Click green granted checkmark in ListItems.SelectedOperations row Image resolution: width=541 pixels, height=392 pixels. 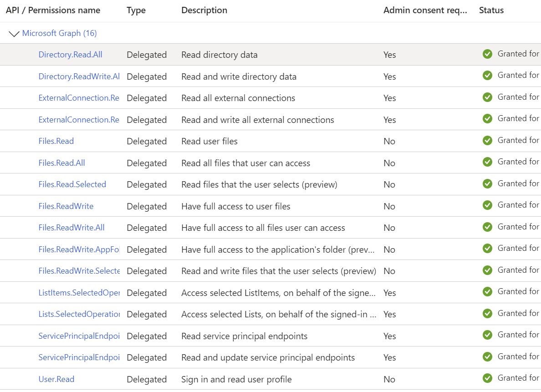click(488, 291)
